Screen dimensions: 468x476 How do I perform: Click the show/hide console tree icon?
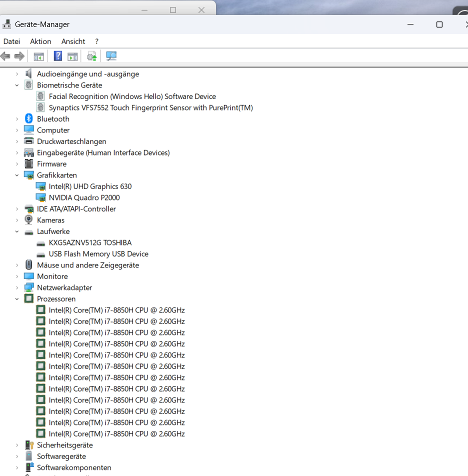(x=39, y=56)
